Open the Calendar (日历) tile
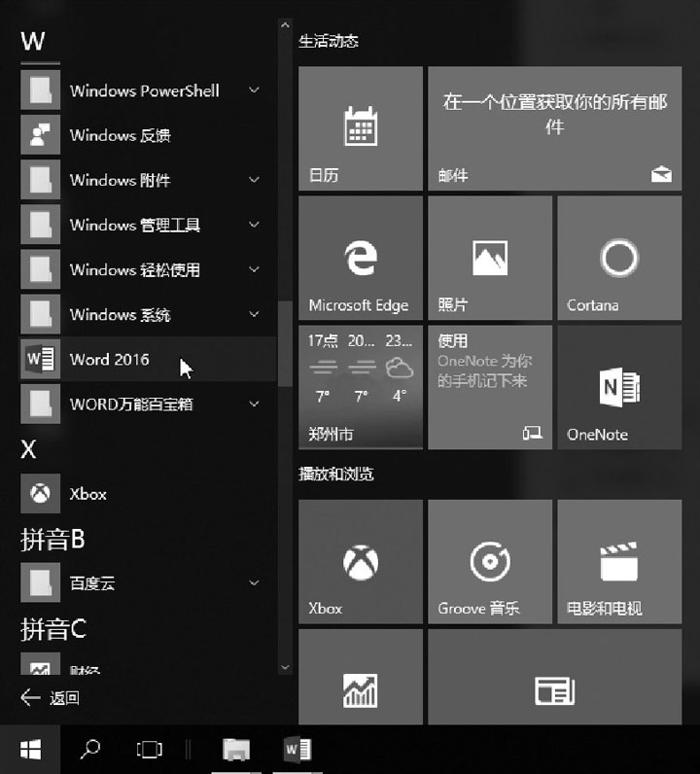The image size is (700, 774). pos(360,128)
